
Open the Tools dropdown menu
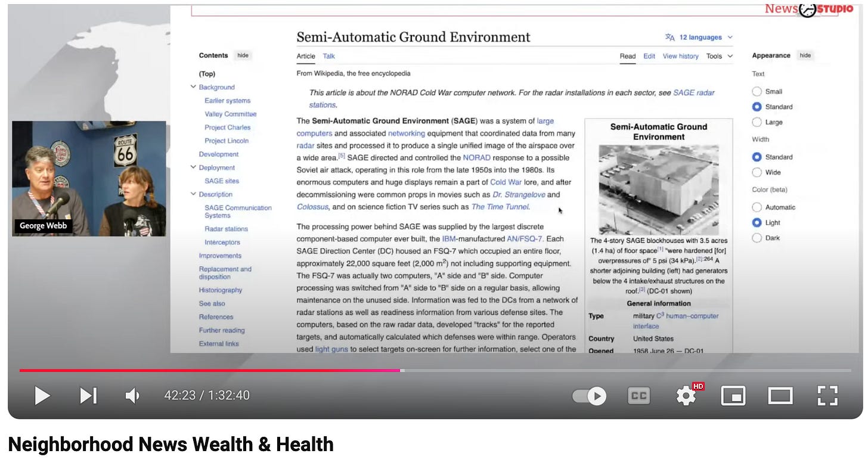point(719,56)
